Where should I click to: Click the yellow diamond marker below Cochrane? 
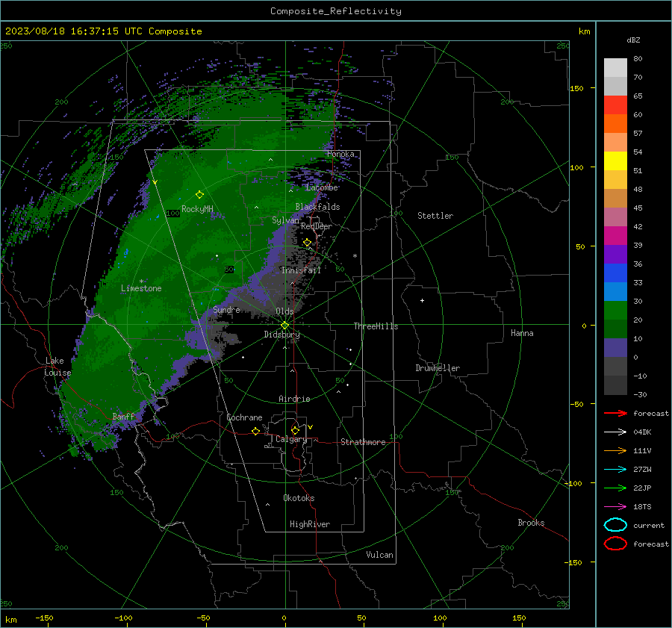(x=256, y=431)
